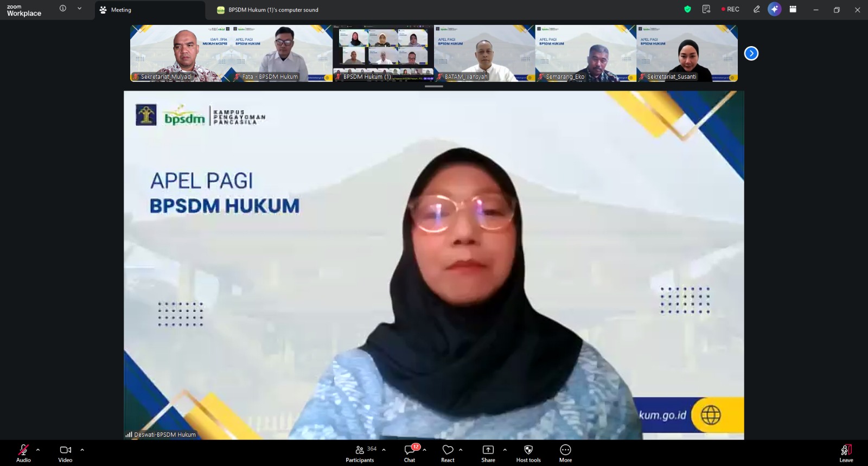The image size is (868, 466).
Task: Expand audio options arrow next to Audio
Action: pyautogui.click(x=38, y=450)
